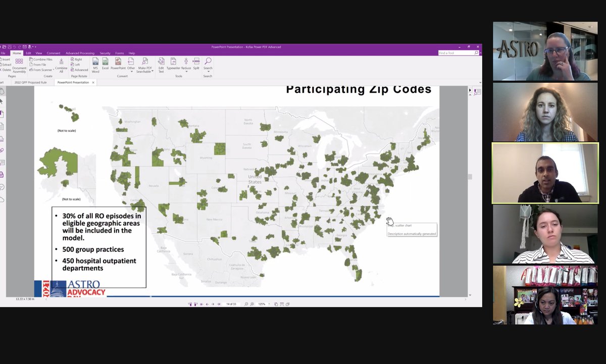Open Advanced page rotate options
Viewport: 606px width, 364px height.
[79, 70]
